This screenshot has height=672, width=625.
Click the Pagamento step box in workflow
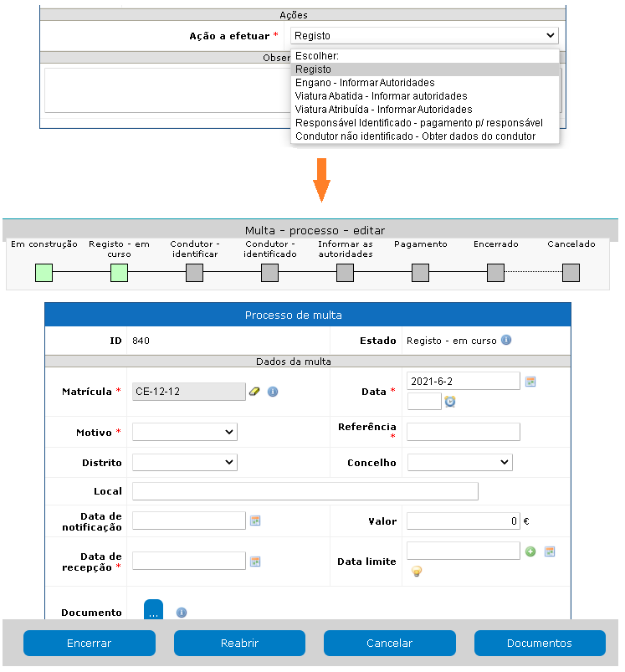(420, 273)
